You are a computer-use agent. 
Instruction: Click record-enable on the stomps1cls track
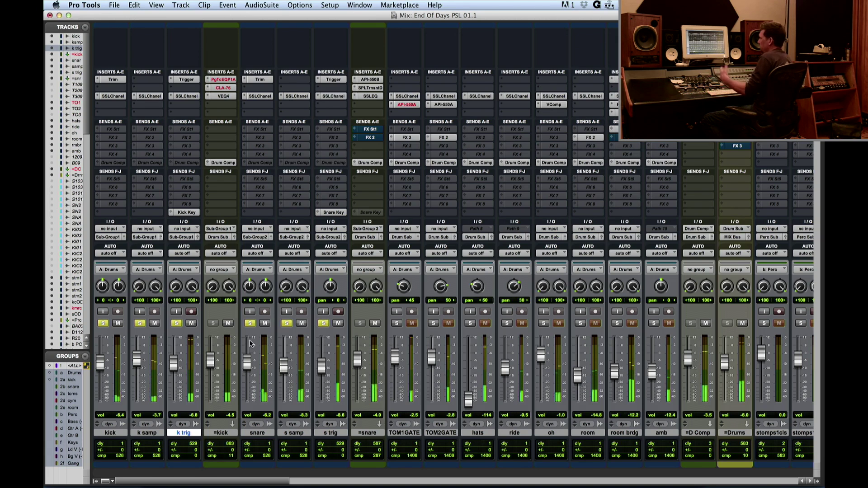click(779, 311)
